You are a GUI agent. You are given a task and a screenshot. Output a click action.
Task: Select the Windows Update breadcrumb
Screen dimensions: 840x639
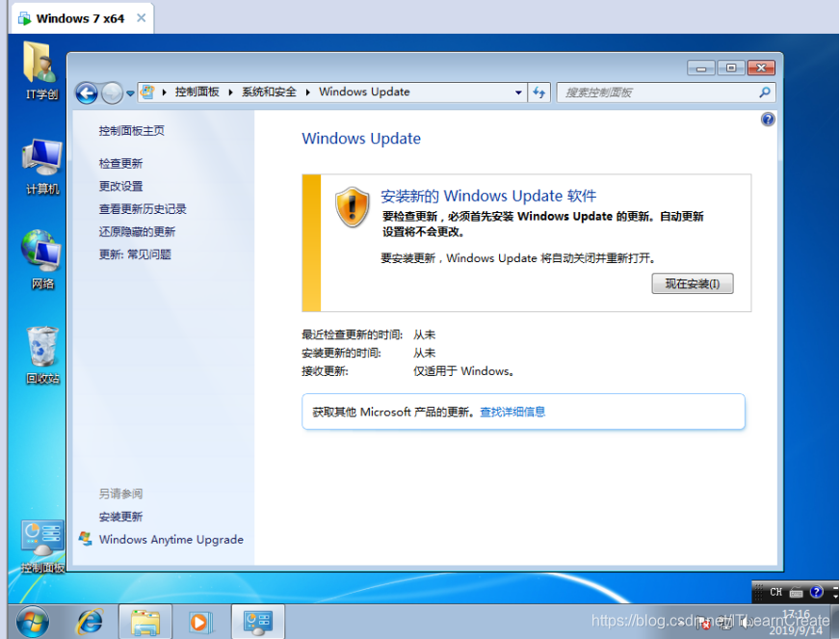click(x=364, y=92)
